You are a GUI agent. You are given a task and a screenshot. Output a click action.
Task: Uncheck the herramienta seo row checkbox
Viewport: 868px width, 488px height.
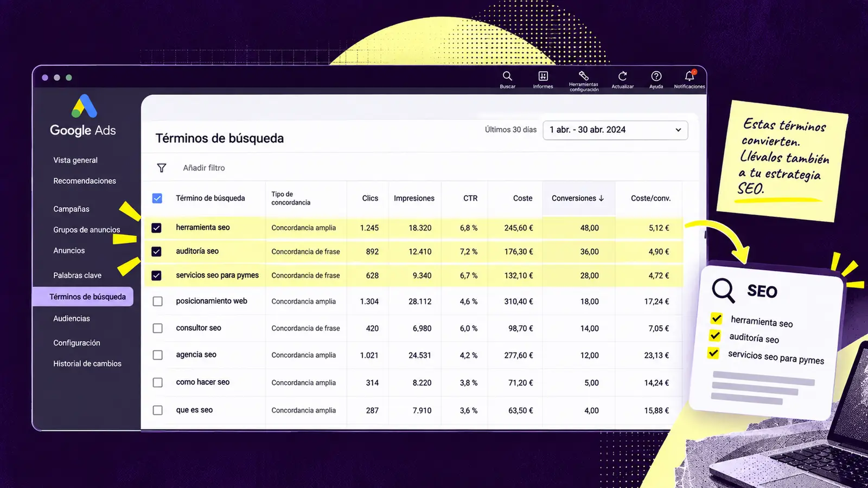(156, 228)
